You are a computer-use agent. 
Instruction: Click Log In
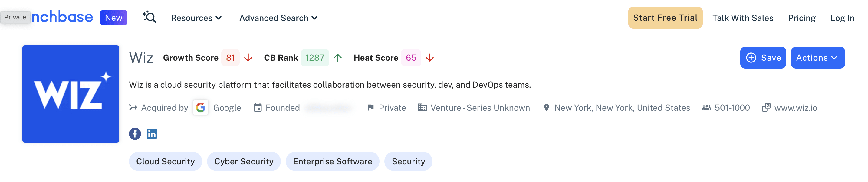(x=842, y=18)
